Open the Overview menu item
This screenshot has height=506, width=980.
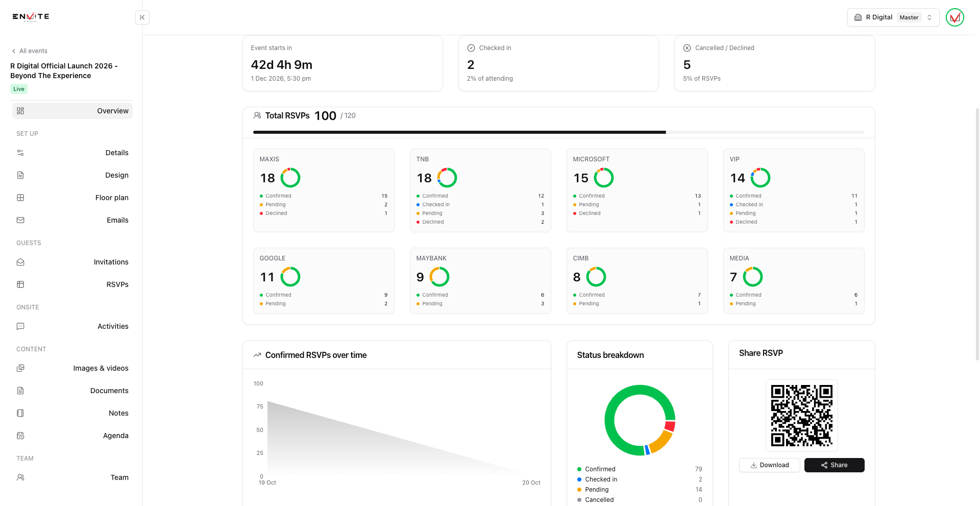pyautogui.click(x=72, y=111)
